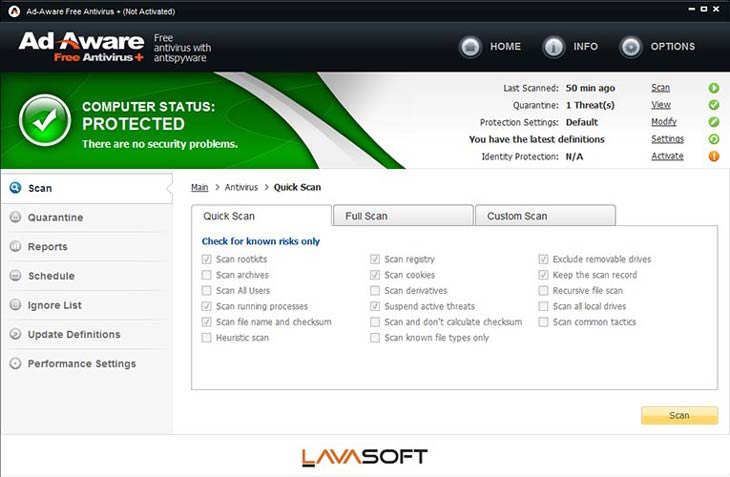Viewport: 730px width, 477px height.
Task: Click the Reports sidebar icon
Action: tap(15, 246)
